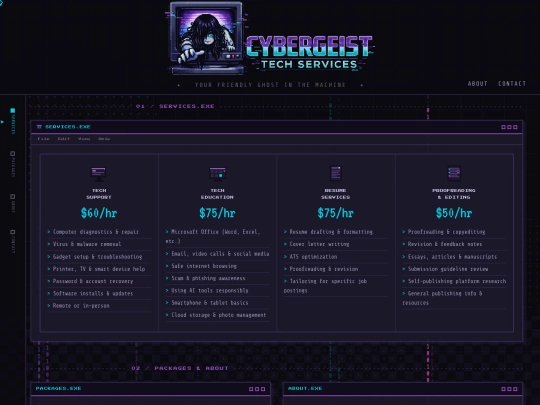Image resolution: width=540 pixels, height=405 pixels.
Task: Click 'Proofreading & copyediting'
Action: (x=446, y=232)
